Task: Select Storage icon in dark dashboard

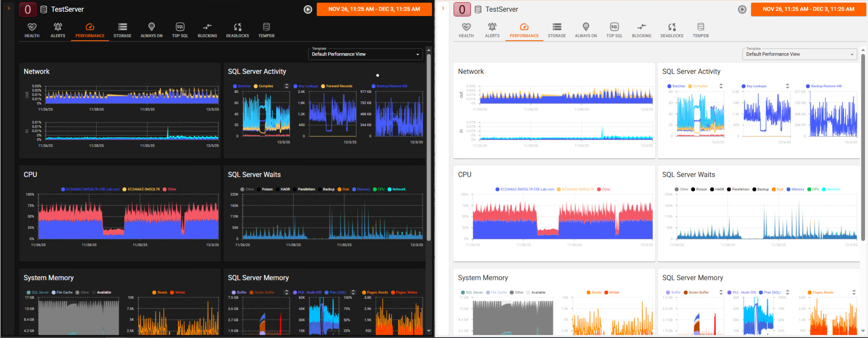Action: tap(122, 27)
